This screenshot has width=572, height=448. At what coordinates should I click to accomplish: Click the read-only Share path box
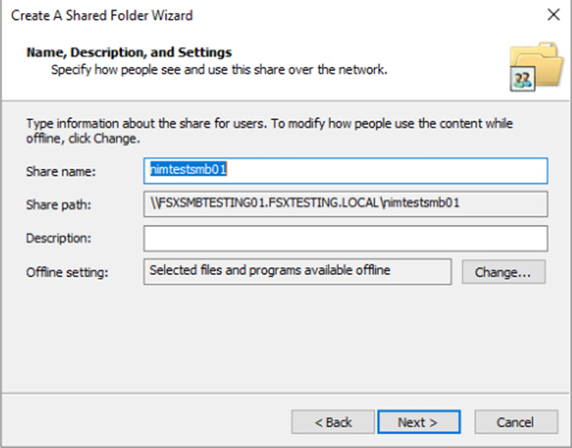pyautogui.click(x=345, y=204)
